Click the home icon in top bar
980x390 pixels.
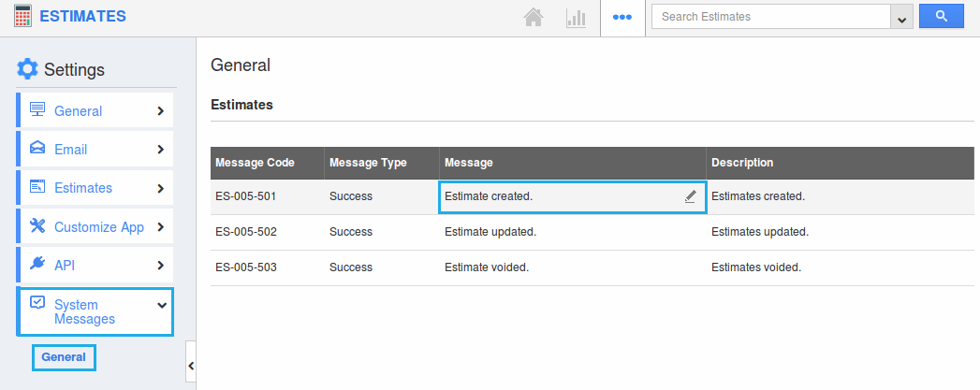coord(534,17)
